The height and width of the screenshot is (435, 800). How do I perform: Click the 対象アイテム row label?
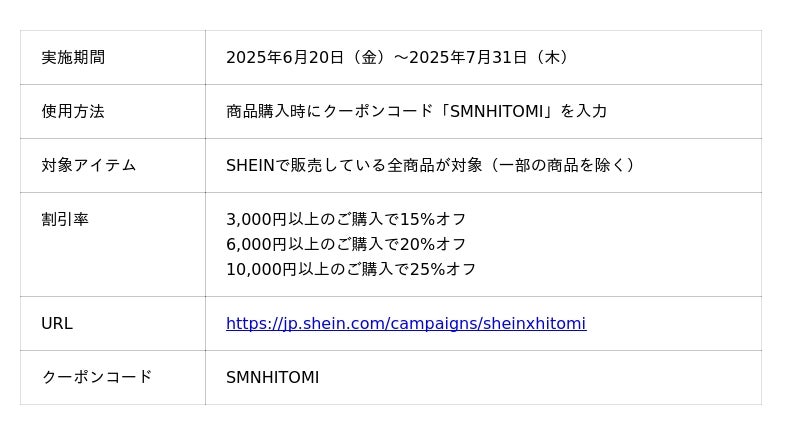88,166
